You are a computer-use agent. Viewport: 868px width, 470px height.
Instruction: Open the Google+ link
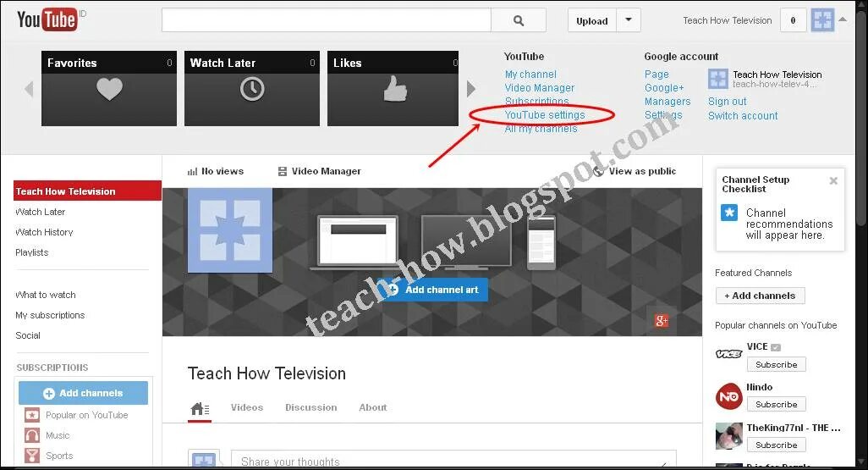(x=664, y=87)
